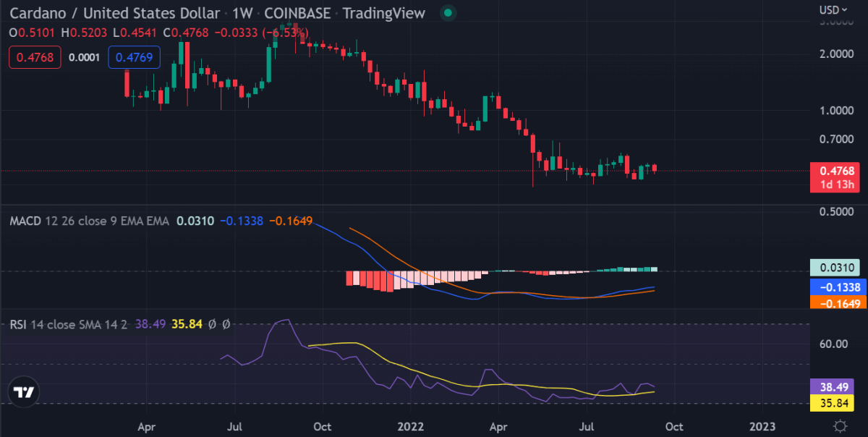This screenshot has width=868, height=437.
Task: Click the red 0.4768 sell price button
Action: coord(35,58)
